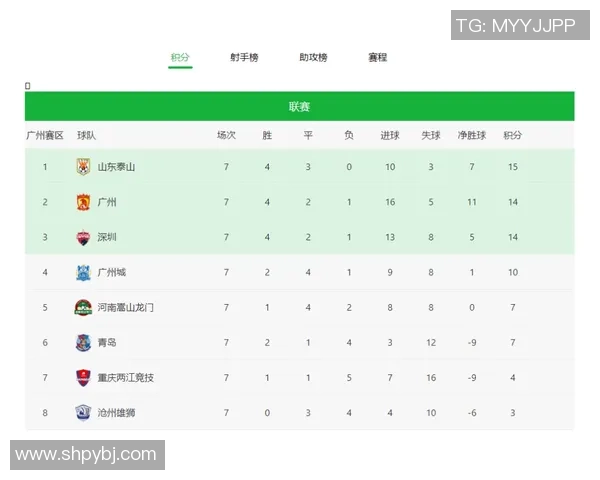
Task: Open the 助攻榜 assists tab
Action: point(313,58)
